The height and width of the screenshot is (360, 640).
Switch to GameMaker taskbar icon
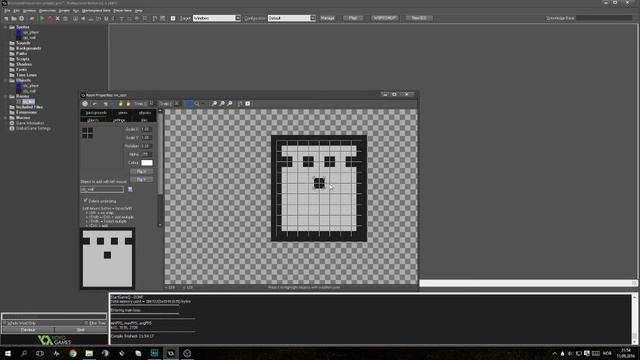(x=171, y=353)
